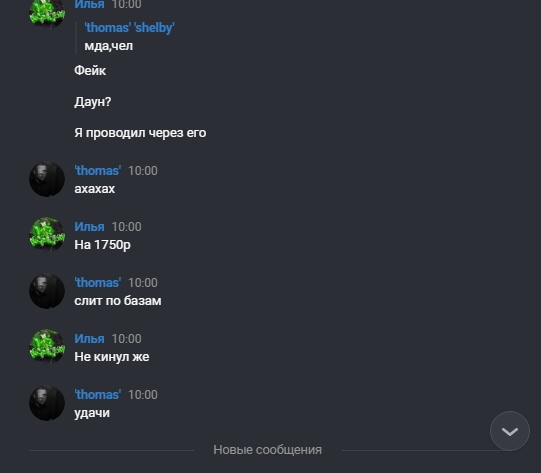Select the quoted message "мда,чел"
Screen dimensions: 541x473
pyautogui.click(x=109, y=46)
